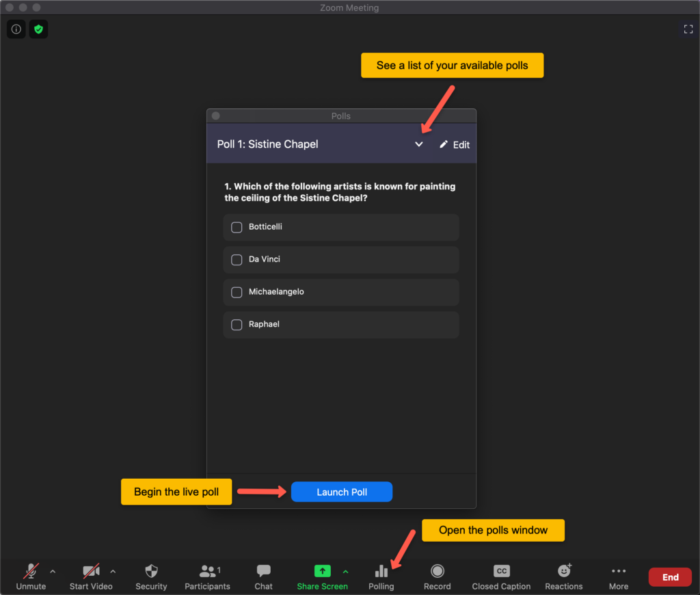
Task: Open the Polling window
Action: tap(381, 577)
